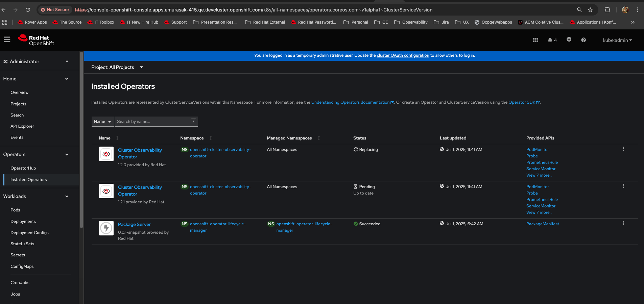Screen dimensions: 644x304
Task: Expand View 7 more for operator 1.2.0
Action: [x=539, y=175]
